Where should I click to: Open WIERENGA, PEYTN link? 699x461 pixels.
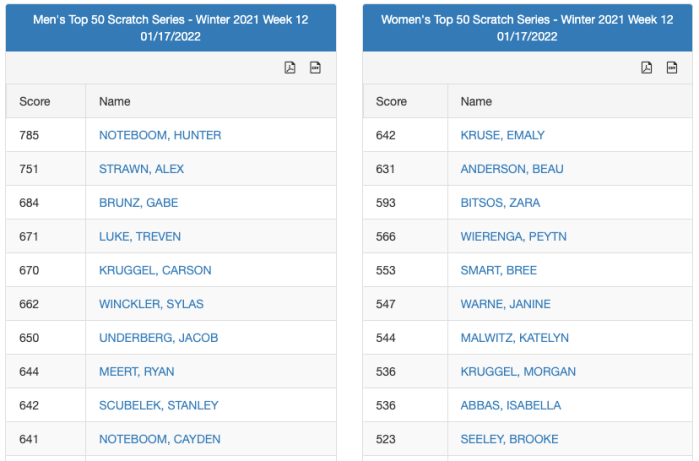click(x=513, y=237)
